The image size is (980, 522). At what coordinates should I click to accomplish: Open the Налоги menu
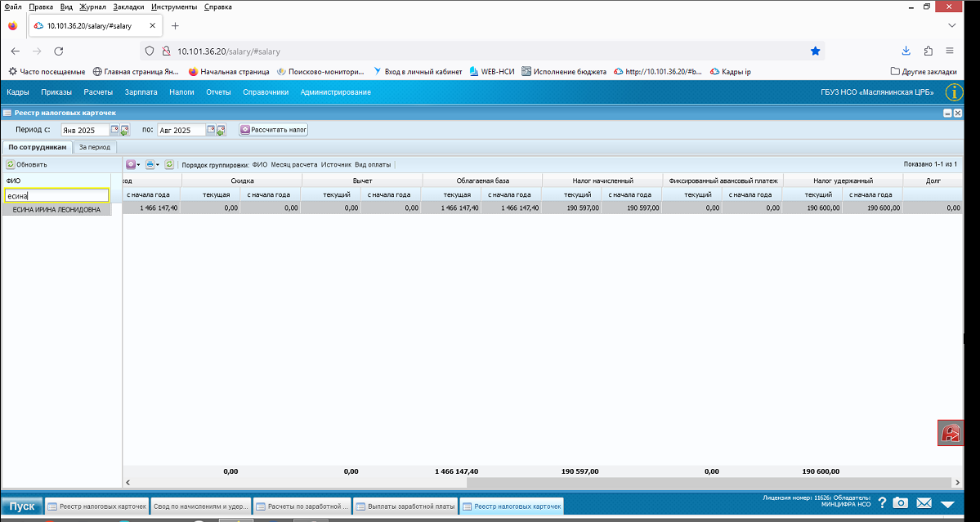pyautogui.click(x=182, y=92)
